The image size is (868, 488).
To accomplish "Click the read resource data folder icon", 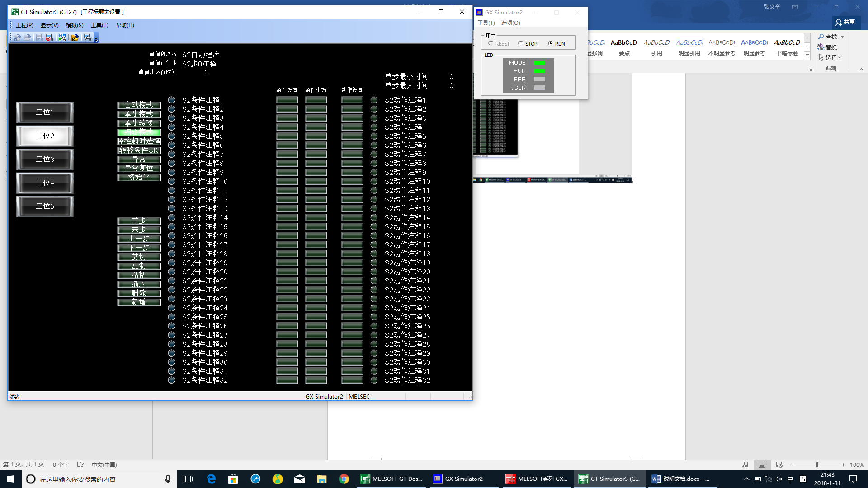I will (x=75, y=38).
